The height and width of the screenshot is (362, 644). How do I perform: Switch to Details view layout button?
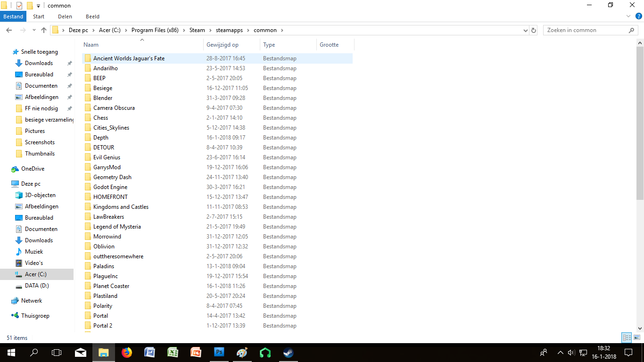tap(627, 337)
